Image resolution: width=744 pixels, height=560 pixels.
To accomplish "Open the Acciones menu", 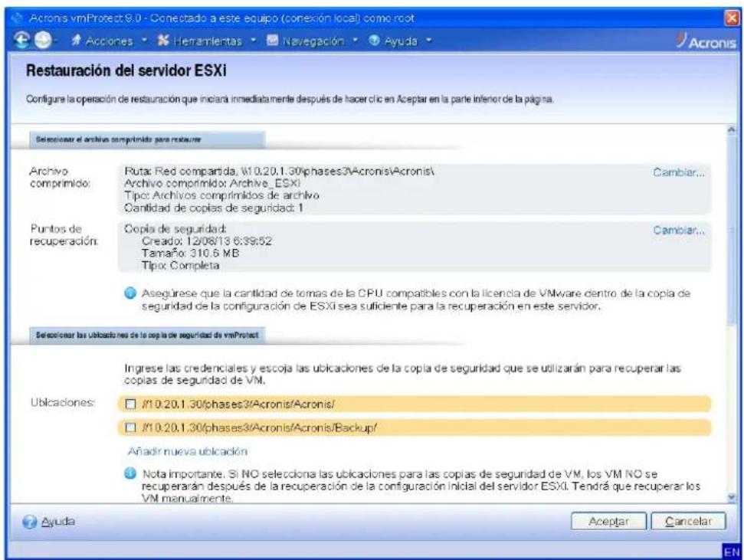I will coord(109,41).
